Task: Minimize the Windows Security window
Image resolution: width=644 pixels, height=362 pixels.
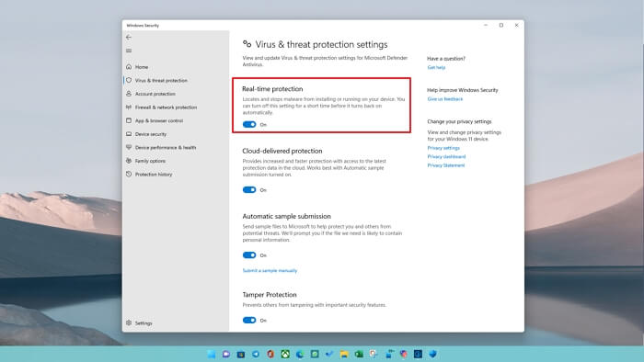Action: (x=486, y=25)
